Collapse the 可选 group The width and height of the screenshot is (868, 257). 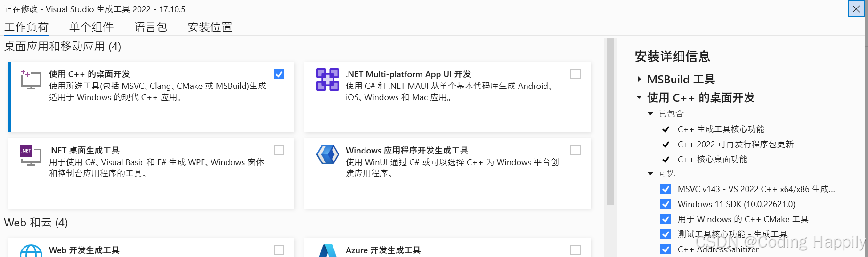click(x=650, y=174)
